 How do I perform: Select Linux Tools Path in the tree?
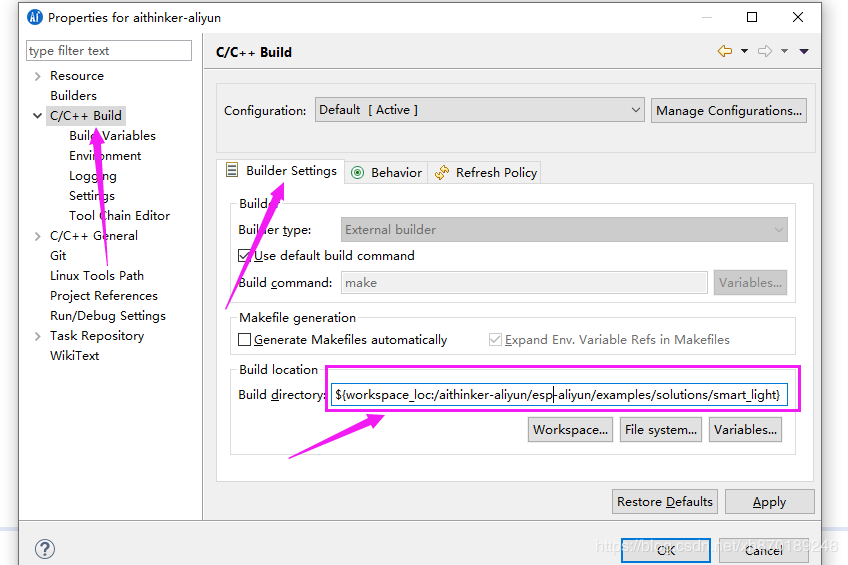(97, 276)
